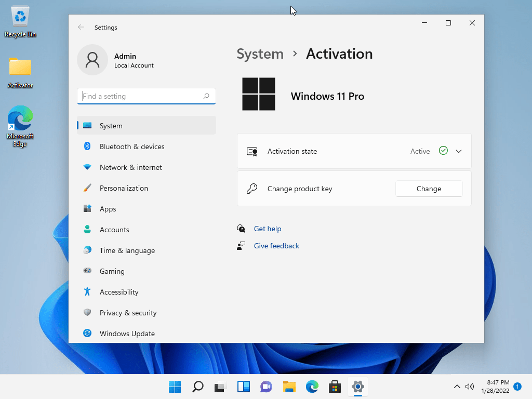Open the Give feedback link
The width and height of the screenshot is (532, 399).
coord(276,246)
